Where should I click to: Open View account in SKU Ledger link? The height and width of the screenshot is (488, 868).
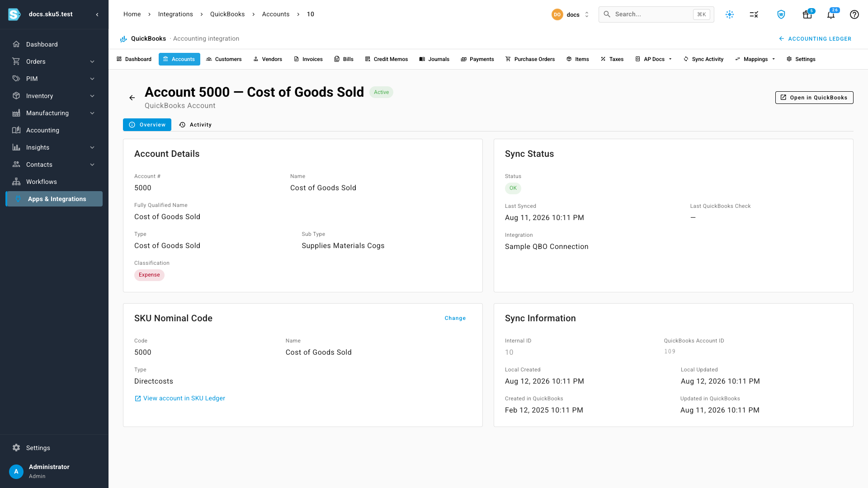click(x=180, y=398)
